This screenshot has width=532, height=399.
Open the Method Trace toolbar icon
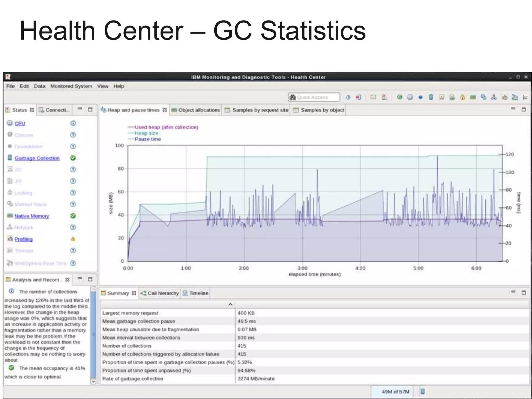[x=483, y=97]
